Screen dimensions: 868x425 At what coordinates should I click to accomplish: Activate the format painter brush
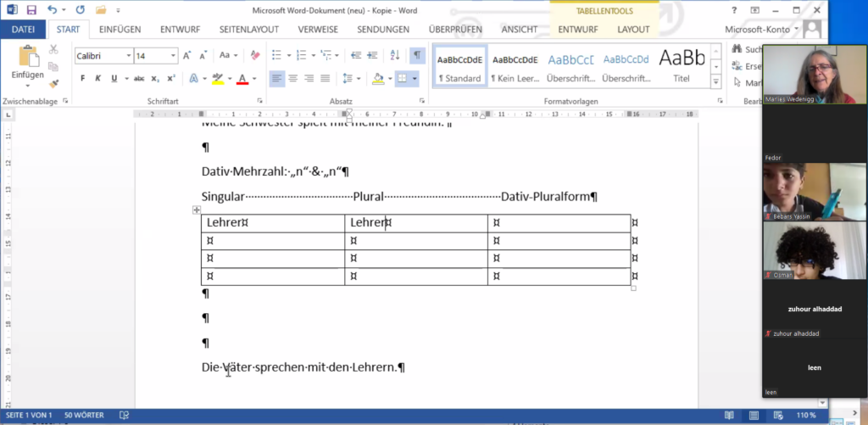(53, 84)
